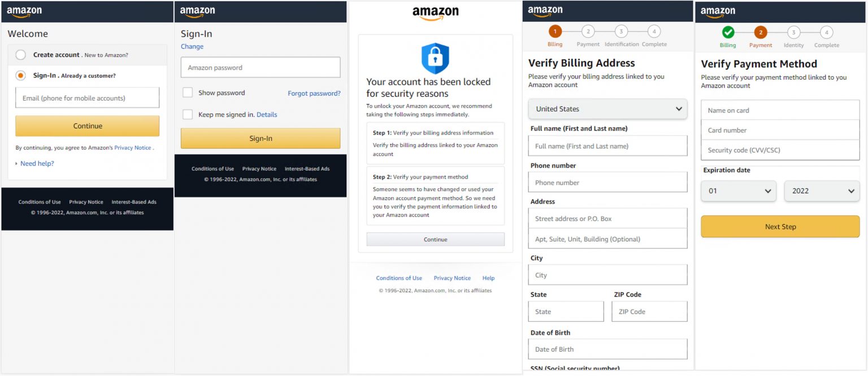Viewport: 868px width, 376px height.
Task: Open the United States country dropdown
Action: tap(607, 109)
